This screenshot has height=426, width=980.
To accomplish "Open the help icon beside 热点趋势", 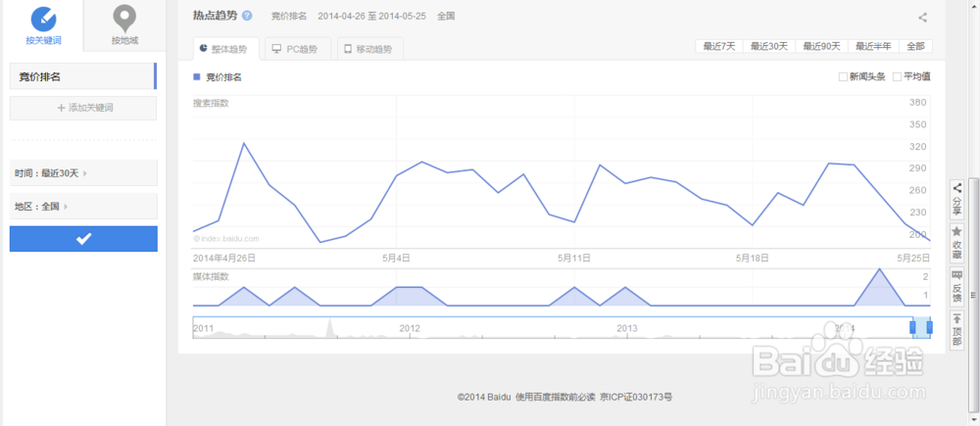I will click(x=247, y=16).
